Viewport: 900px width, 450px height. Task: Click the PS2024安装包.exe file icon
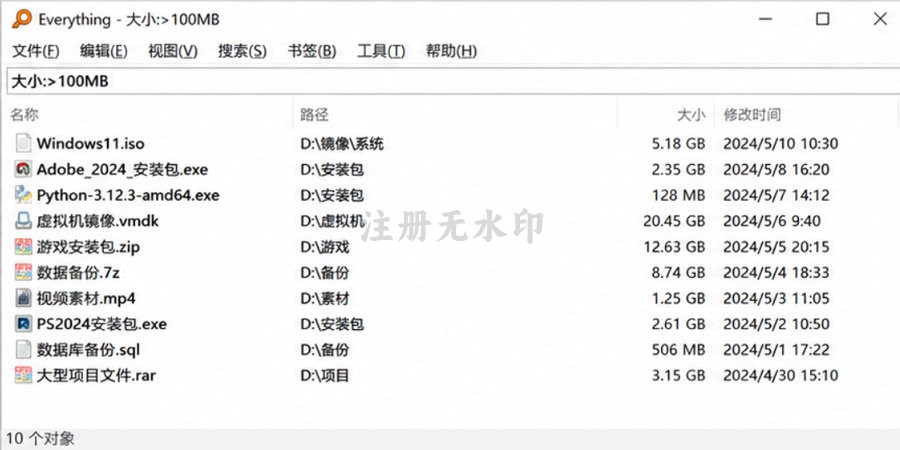tap(23, 324)
